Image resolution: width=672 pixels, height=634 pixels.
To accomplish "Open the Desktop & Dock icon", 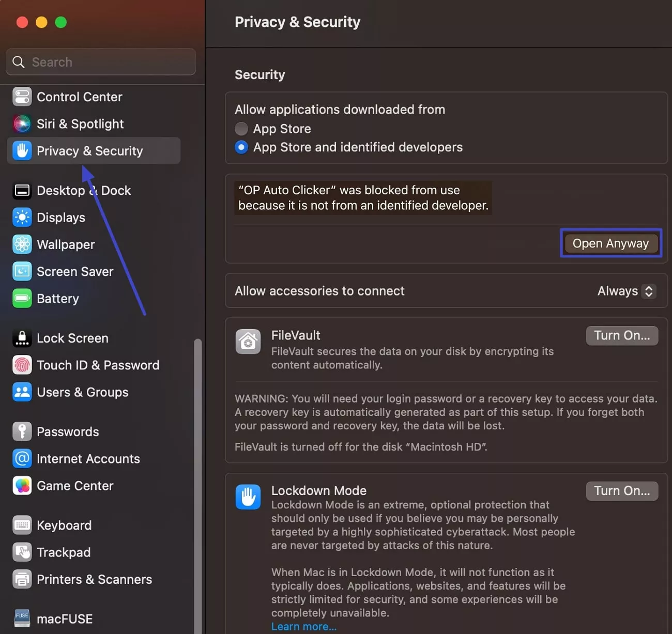I will 22,191.
